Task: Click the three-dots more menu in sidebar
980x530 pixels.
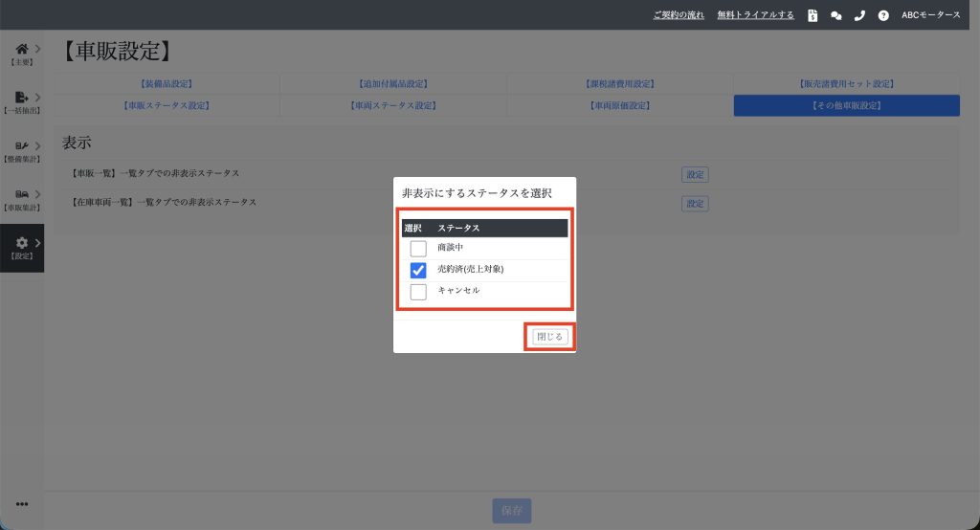Action: coord(21,504)
